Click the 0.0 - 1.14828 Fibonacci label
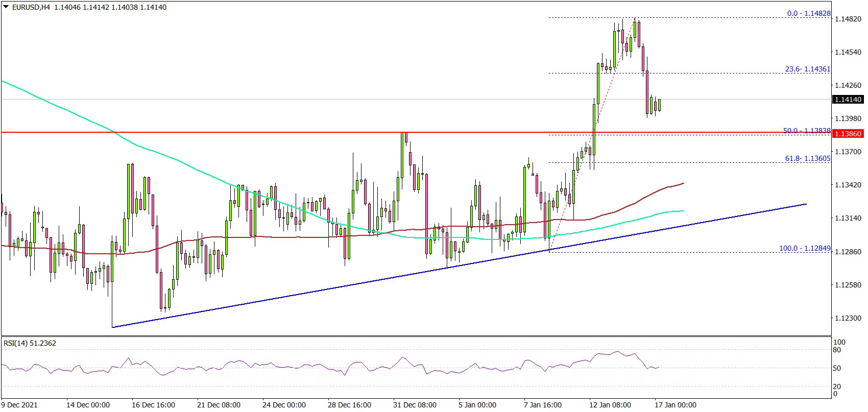 click(809, 14)
